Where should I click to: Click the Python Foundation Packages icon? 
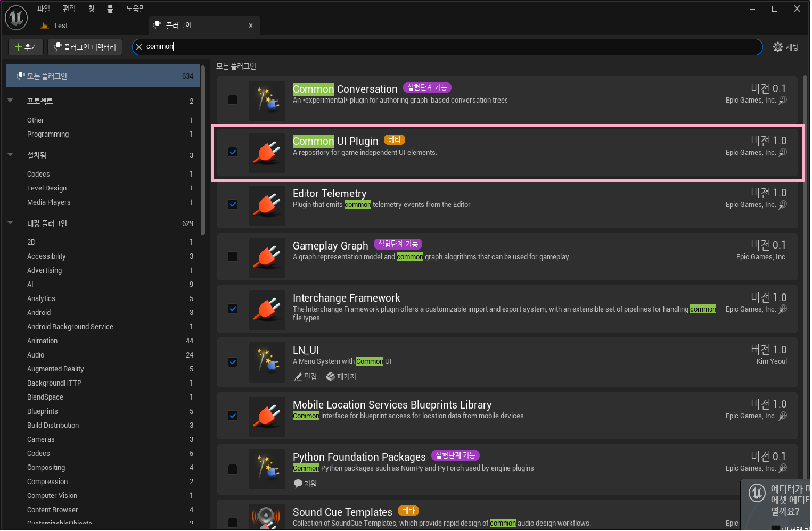click(x=267, y=469)
